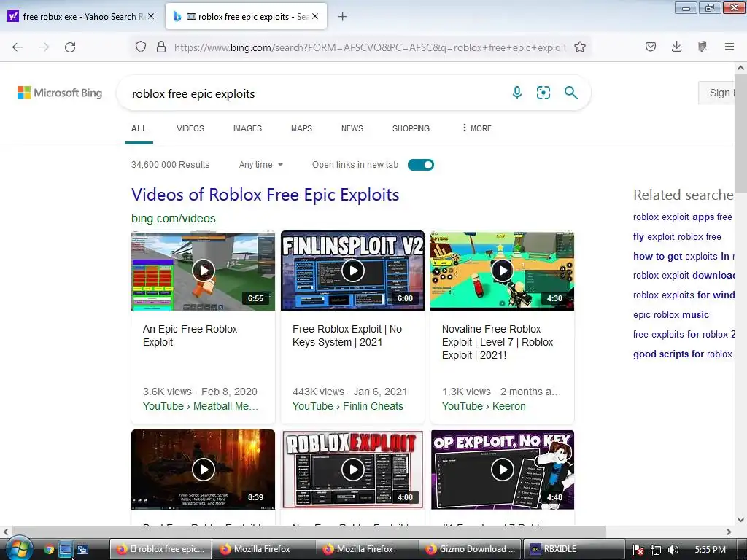Bookmark this page with the star

tap(580, 47)
